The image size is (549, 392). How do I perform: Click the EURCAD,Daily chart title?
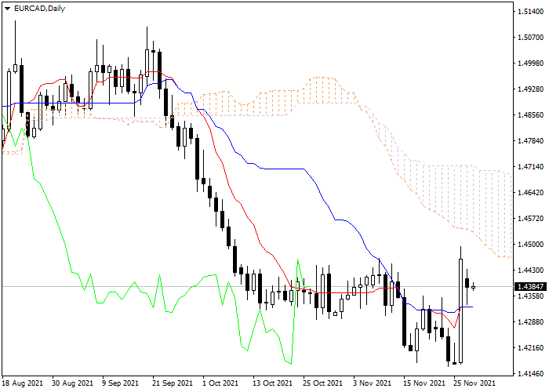[x=39, y=9]
